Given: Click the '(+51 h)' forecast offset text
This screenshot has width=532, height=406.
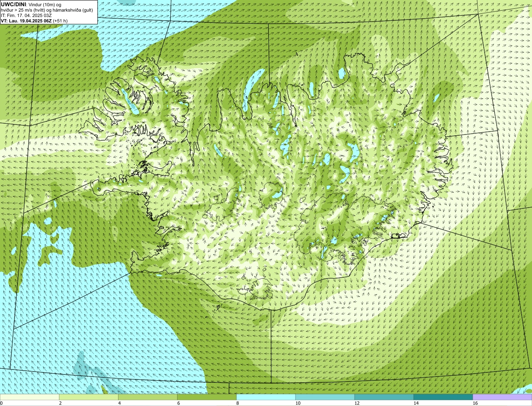Looking at the screenshot, I should point(60,20).
